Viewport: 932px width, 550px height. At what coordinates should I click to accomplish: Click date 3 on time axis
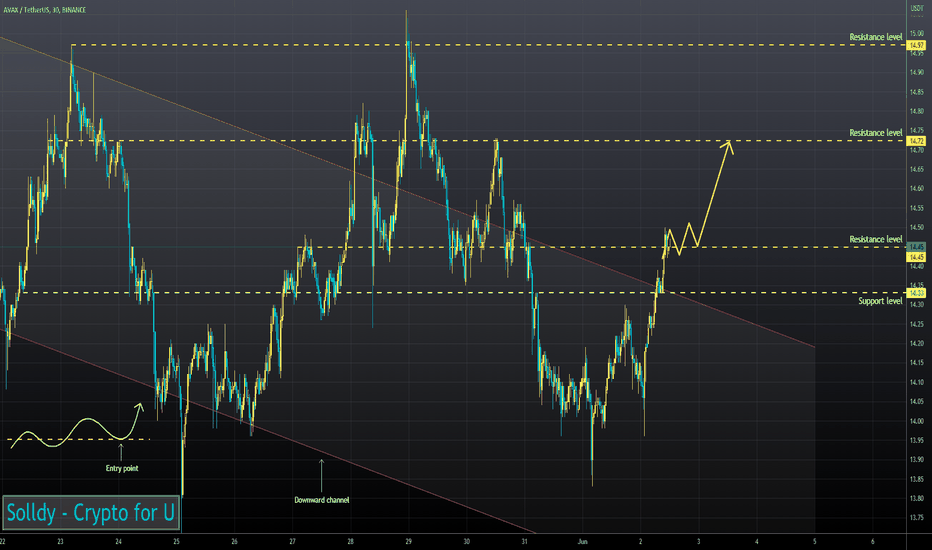point(698,542)
